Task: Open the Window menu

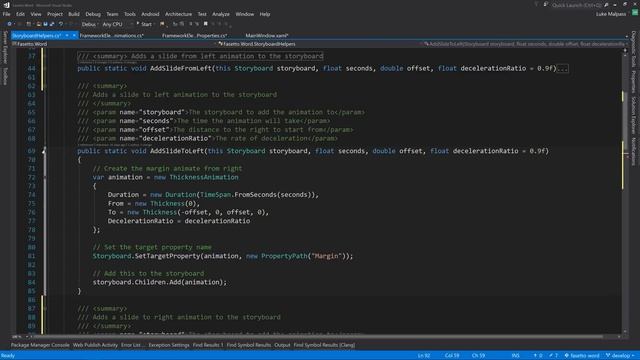Action: click(x=244, y=14)
